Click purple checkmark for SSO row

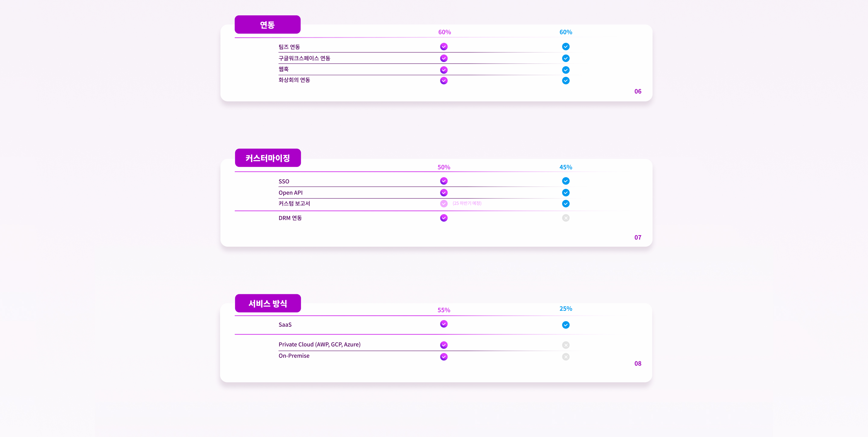[444, 181]
